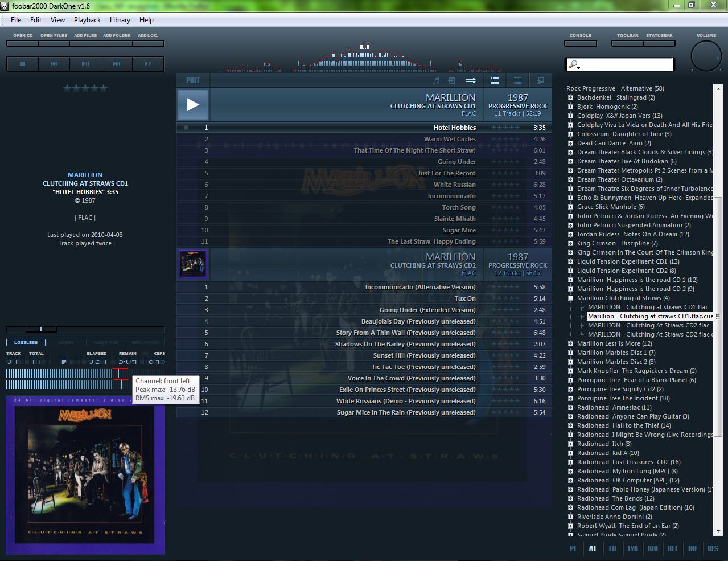The height and width of the screenshot is (561, 728).
Task: Switch to the LYR lyrics tab
Action: pos(633,548)
